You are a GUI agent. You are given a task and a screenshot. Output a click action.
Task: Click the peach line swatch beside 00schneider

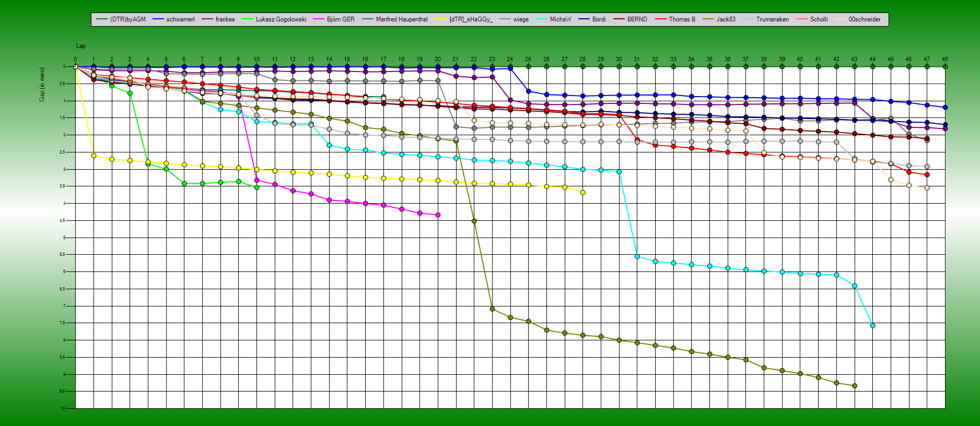point(841,19)
